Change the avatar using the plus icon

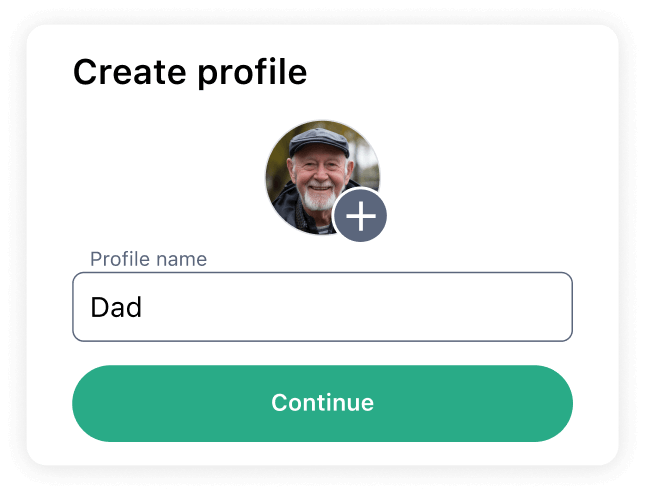coord(360,215)
